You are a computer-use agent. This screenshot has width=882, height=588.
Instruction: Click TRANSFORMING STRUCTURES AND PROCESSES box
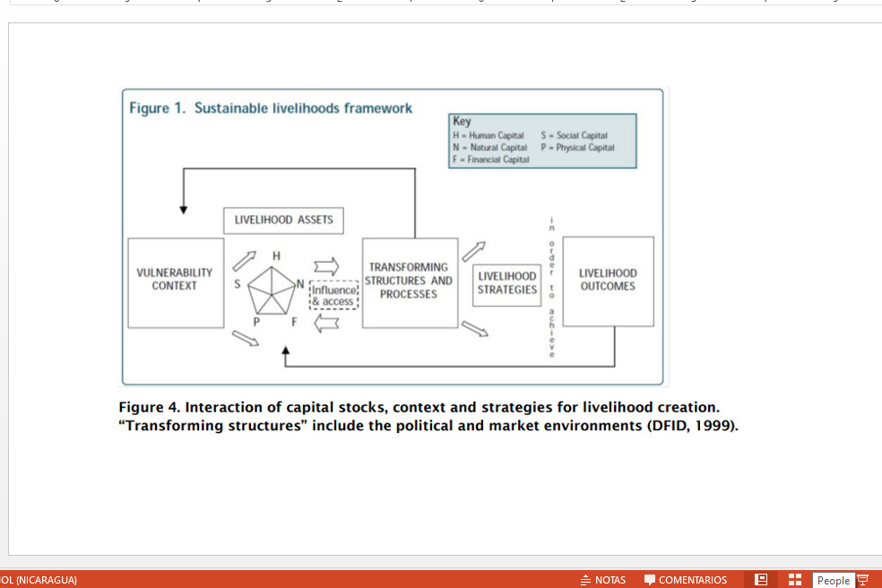(409, 281)
